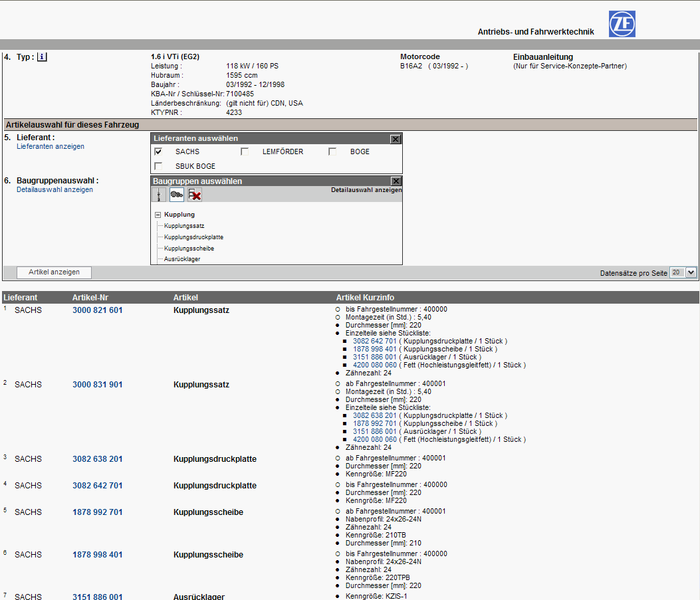Select the clutch gears assembly group icon

(x=177, y=195)
